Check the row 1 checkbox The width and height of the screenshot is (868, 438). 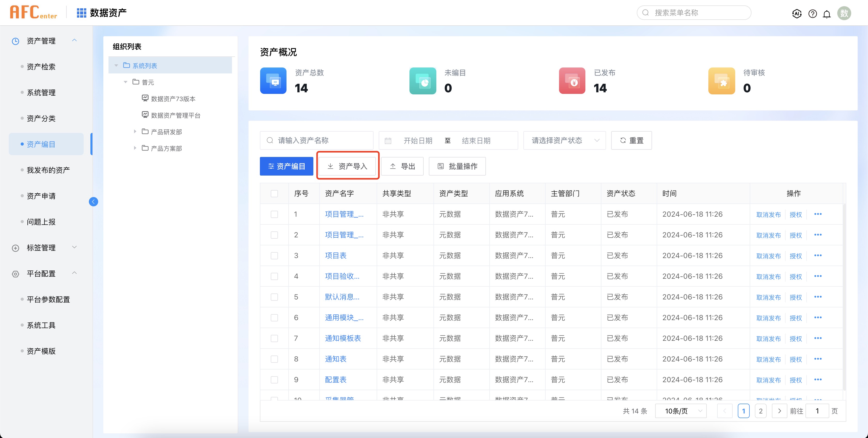tap(274, 214)
